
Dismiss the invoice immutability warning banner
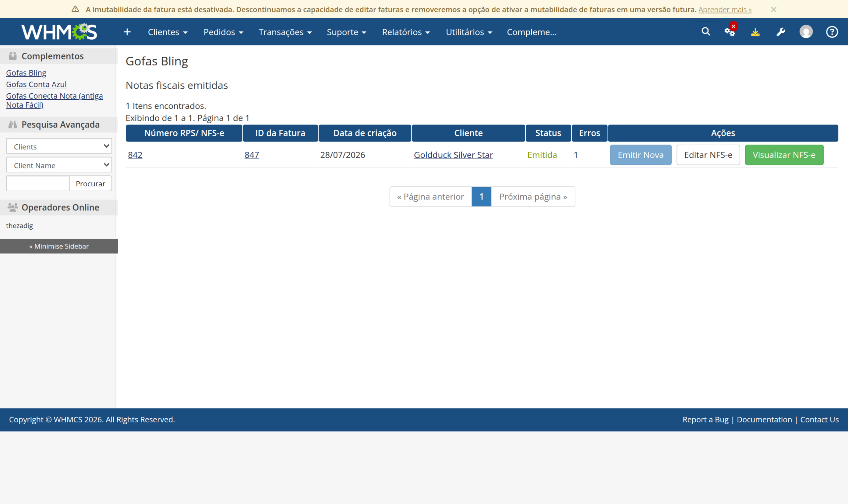click(x=773, y=10)
